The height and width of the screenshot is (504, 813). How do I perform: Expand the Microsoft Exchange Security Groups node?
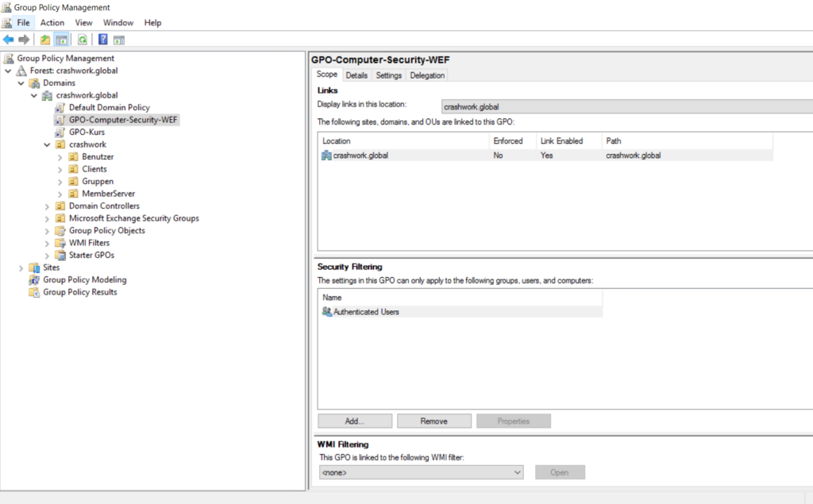[x=47, y=219]
